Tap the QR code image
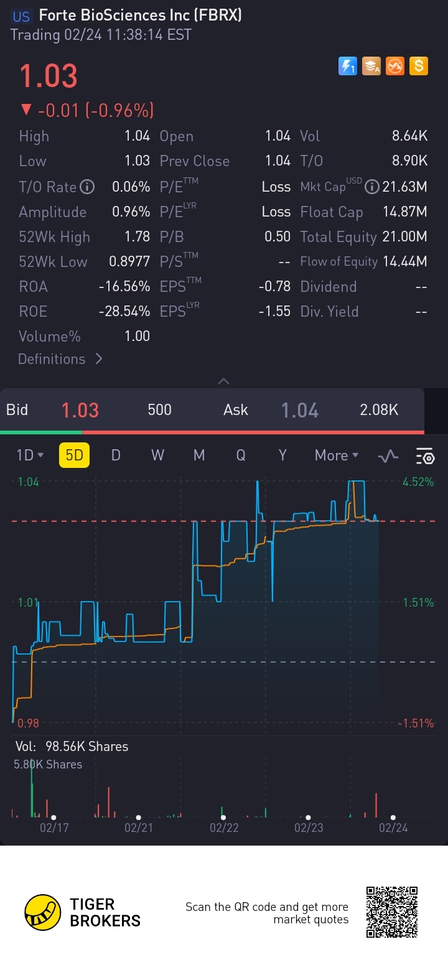The image size is (448, 980). click(391, 912)
